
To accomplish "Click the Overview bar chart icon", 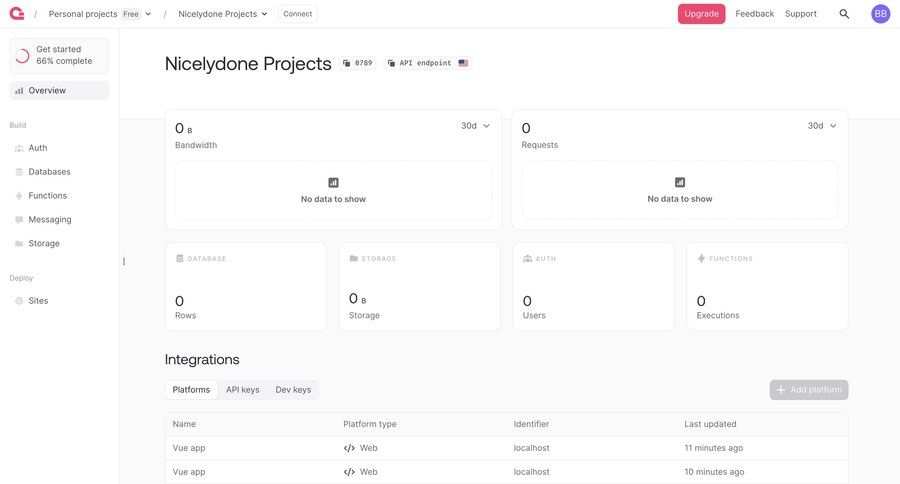I will pyautogui.click(x=19, y=91).
